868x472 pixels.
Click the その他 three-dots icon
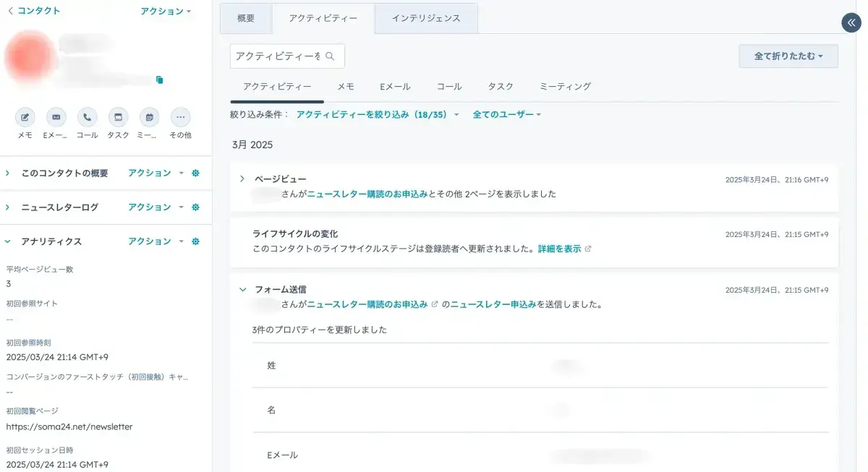(180, 117)
